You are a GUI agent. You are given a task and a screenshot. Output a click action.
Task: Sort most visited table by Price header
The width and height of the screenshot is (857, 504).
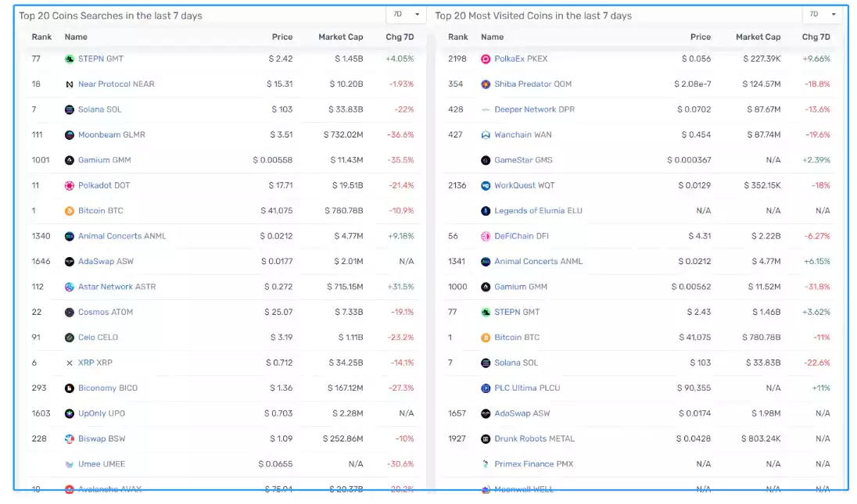700,37
